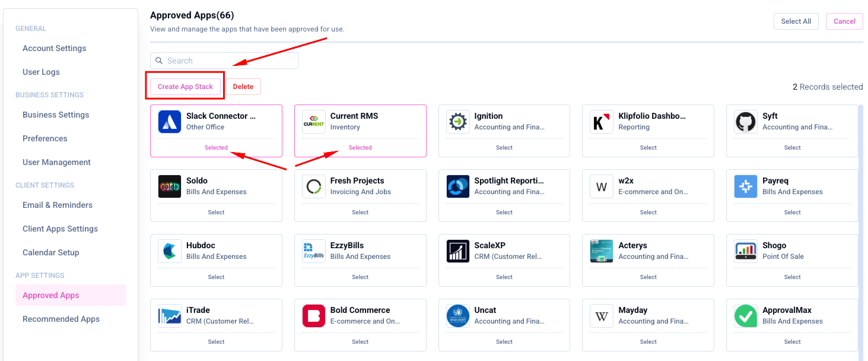Open User Logs page

tap(42, 72)
